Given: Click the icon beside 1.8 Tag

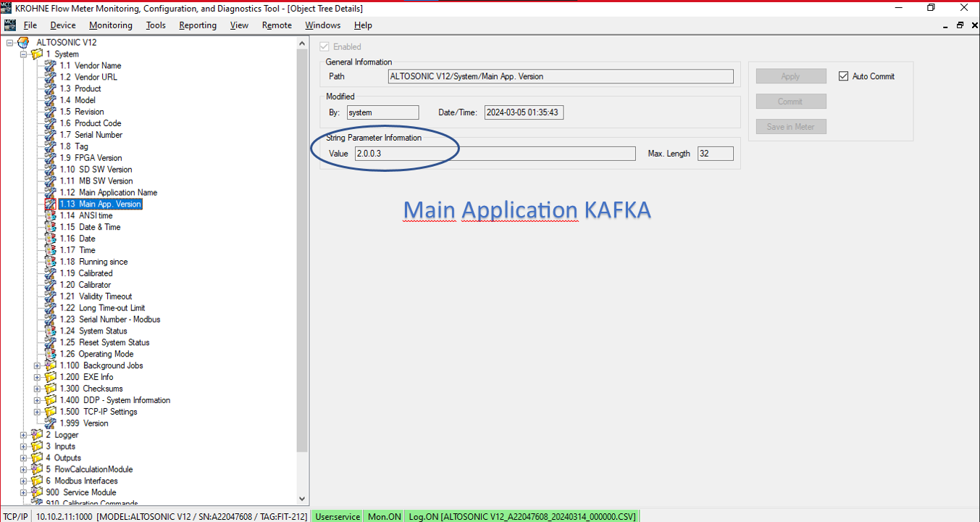Looking at the screenshot, I should tap(50, 146).
